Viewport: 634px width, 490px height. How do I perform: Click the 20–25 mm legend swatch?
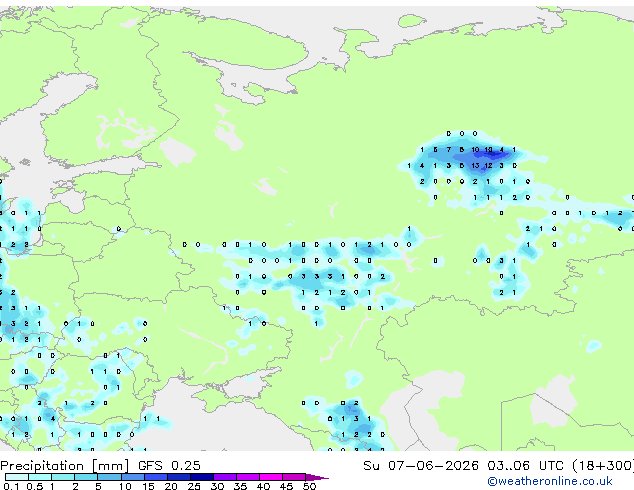pos(179,477)
